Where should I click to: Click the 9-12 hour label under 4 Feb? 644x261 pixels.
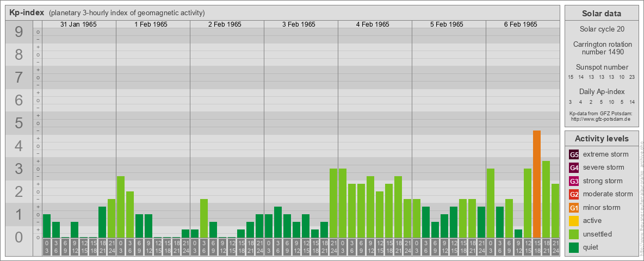(x=370, y=247)
